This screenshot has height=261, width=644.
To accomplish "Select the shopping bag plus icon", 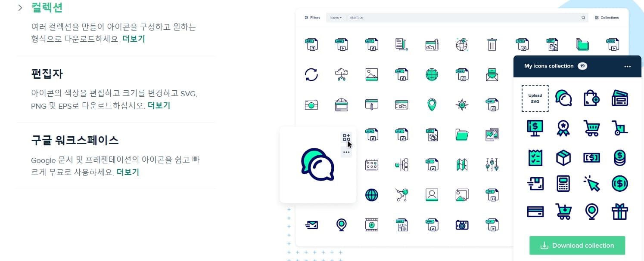I will pos(591,98).
